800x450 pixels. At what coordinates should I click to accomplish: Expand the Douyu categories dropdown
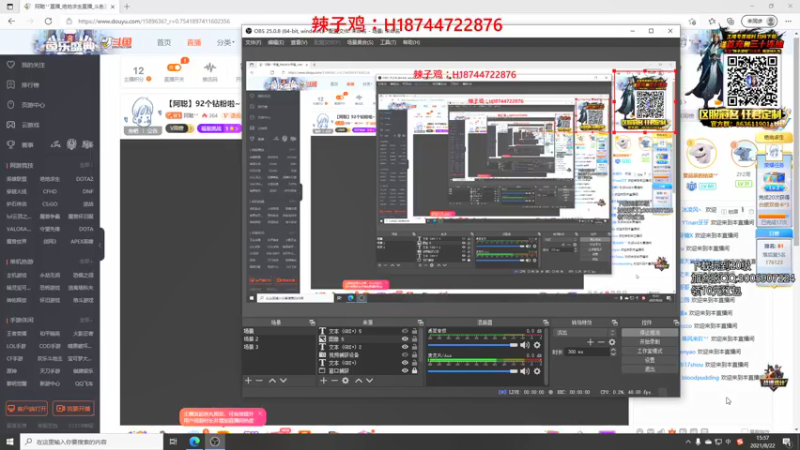point(225,43)
